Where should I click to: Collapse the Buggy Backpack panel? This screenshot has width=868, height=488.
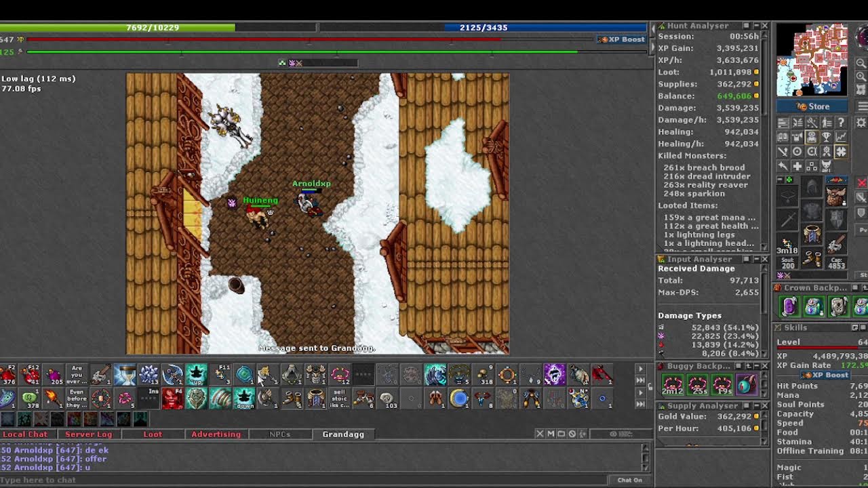click(x=757, y=366)
